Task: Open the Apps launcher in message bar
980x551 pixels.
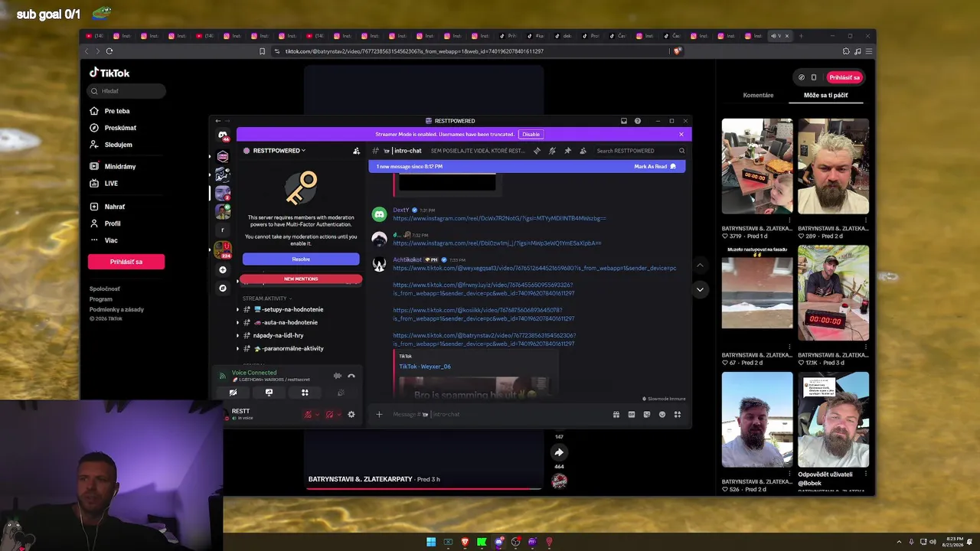Action: 678,414
